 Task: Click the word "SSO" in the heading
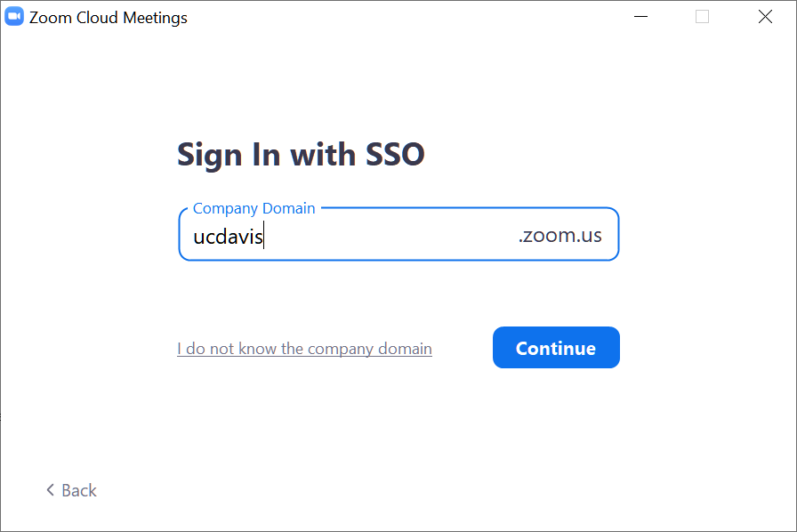(396, 155)
